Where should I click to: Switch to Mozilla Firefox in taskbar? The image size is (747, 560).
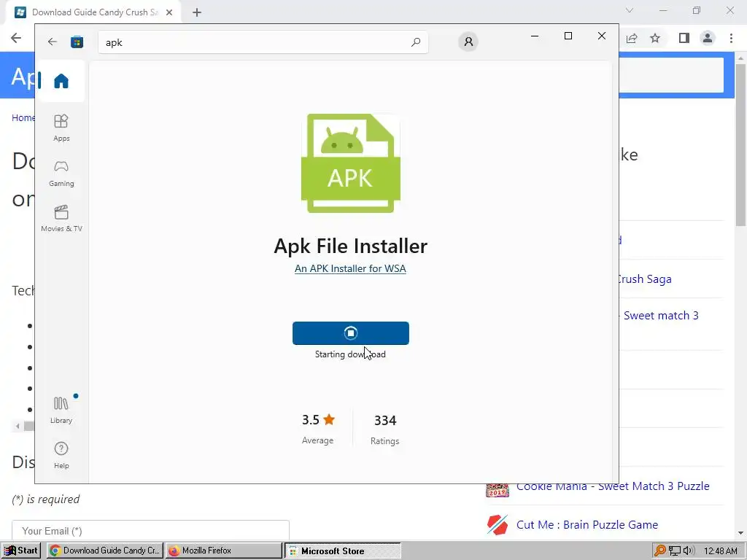(x=224, y=551)
